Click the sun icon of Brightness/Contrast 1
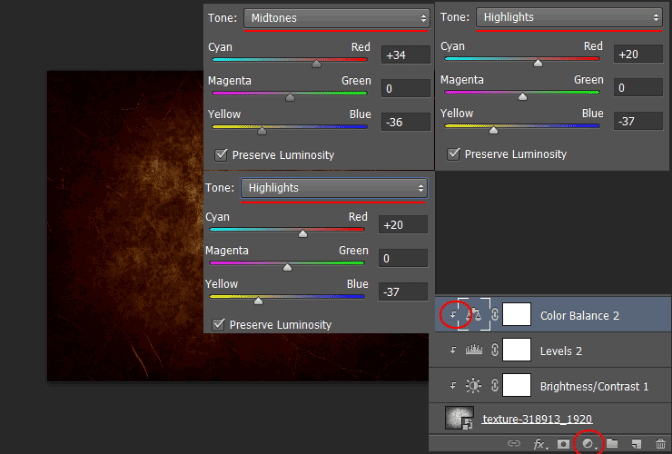 click(474, 385)
